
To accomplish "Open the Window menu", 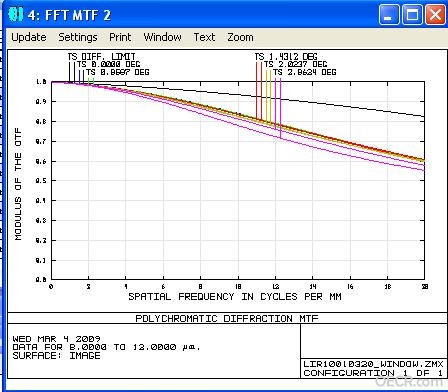I will click(x=162, y=37).
